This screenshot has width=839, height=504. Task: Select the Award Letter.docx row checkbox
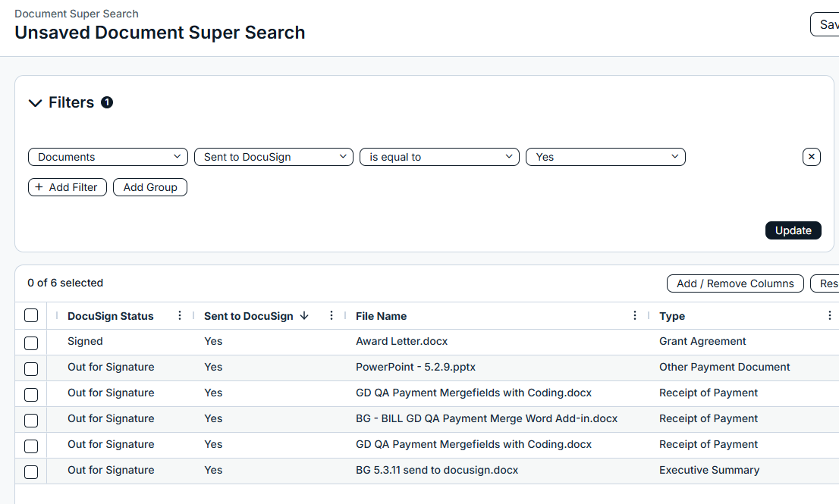[x=31, y=343]
